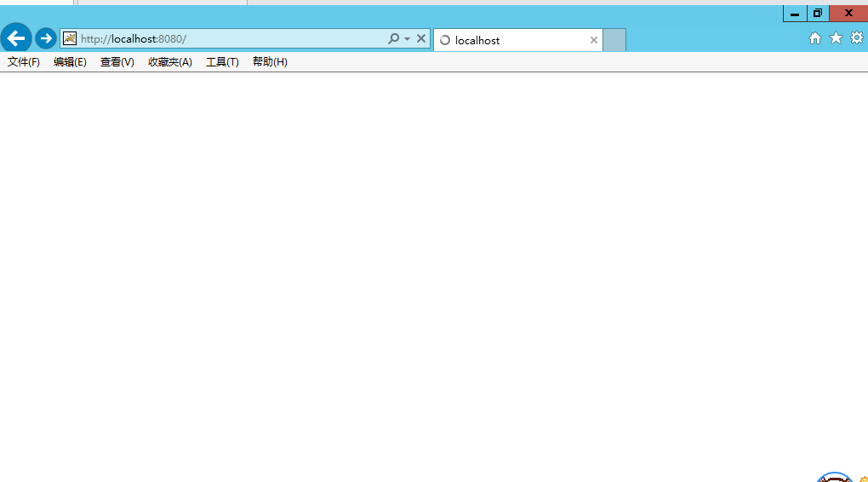The height and width of the screenshot is (482, 868).
Task: Close the localhost tab
Action: [x=594, y=40]
